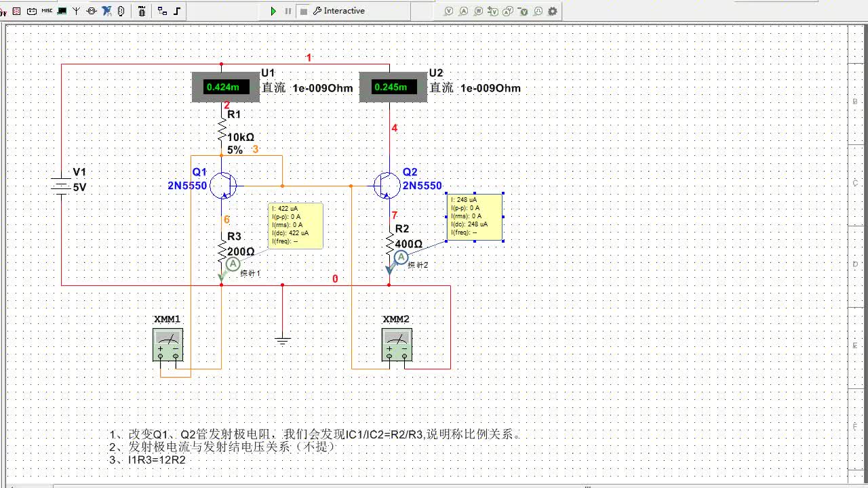Open the MCU component group
Viewport: 868px width, 488px height.
click(142, 11)
